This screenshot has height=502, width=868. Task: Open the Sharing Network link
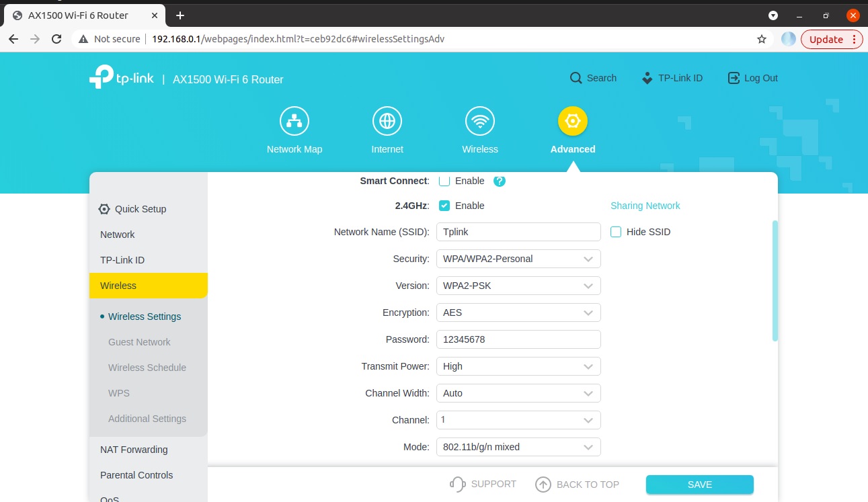645,206
